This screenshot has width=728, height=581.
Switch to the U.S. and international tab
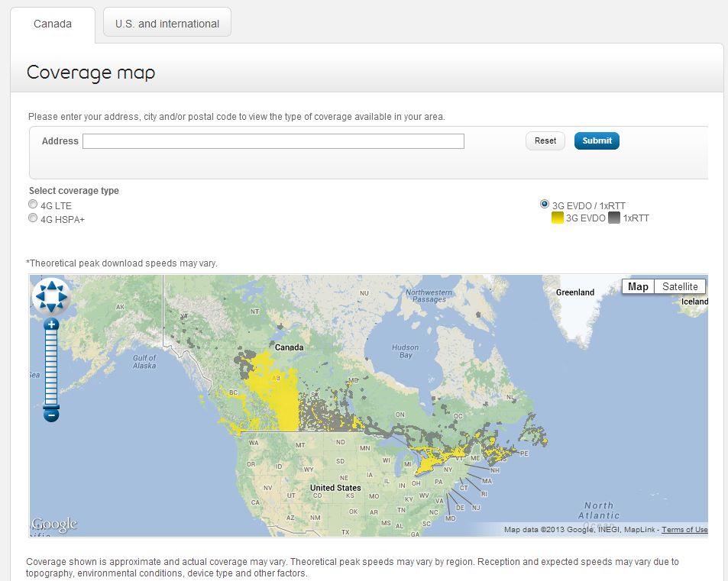point(167,24)
